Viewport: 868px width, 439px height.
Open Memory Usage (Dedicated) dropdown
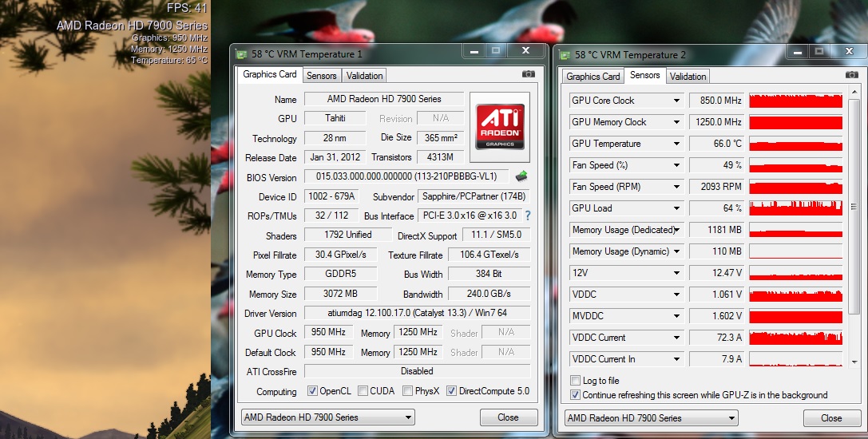pyautogui.click(x=676, y=230)
